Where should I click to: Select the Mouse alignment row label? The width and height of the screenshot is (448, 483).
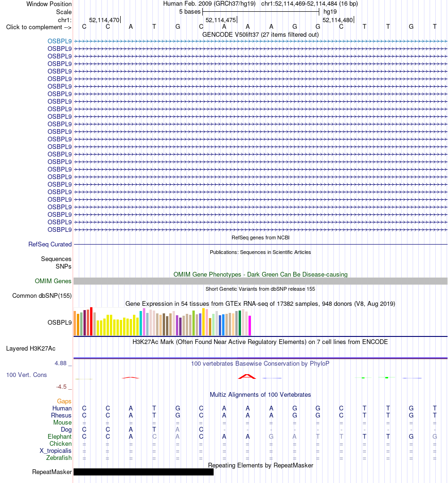[x=62, y=422]
